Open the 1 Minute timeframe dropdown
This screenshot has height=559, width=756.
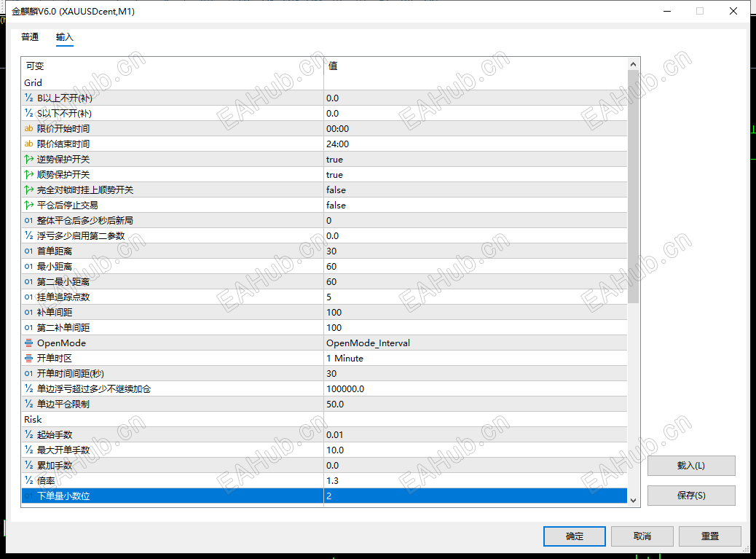(476, 359)
